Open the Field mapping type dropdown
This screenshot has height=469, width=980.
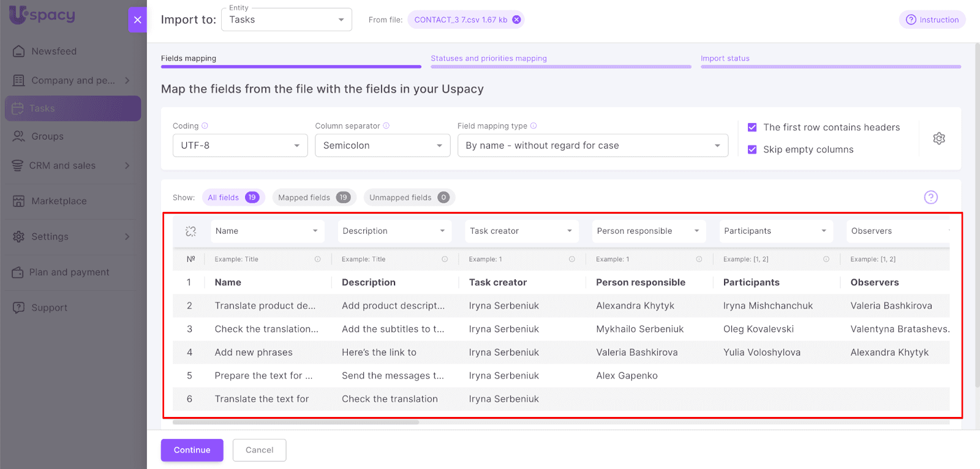click(x=592, y=146)
